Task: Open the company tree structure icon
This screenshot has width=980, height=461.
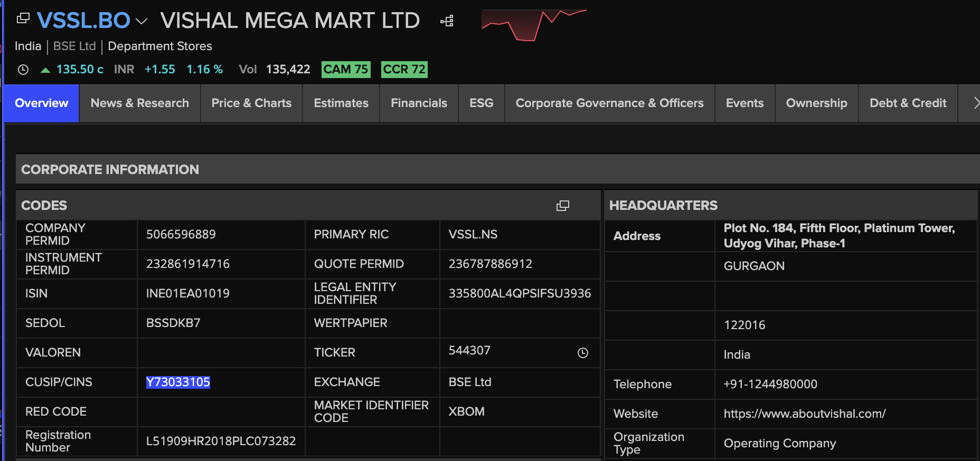Action: 447,21
